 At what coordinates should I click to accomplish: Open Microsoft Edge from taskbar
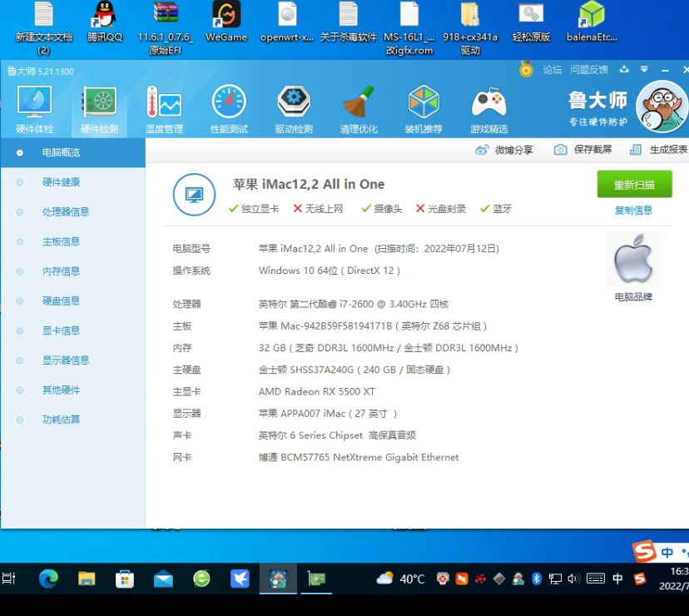pyautogui.click(x=48, y=579)
